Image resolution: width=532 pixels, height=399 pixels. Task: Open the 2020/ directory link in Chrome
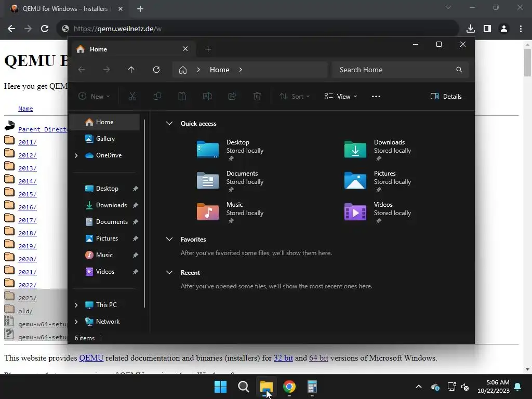[x=27, y=259]
